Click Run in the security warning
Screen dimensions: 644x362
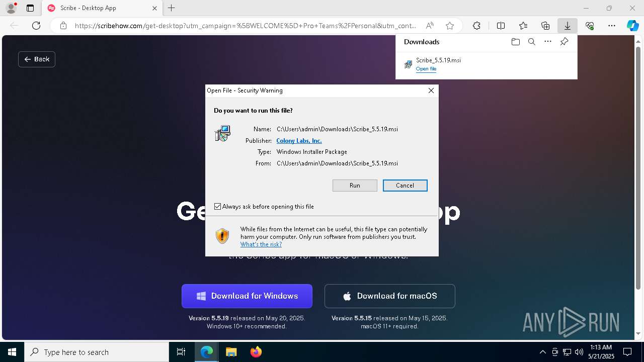(x=355, y=186)
